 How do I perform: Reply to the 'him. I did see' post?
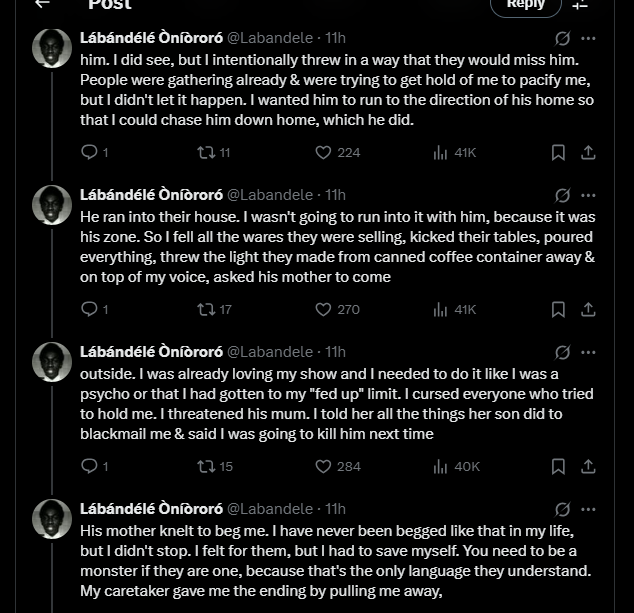tap(89, 153)
